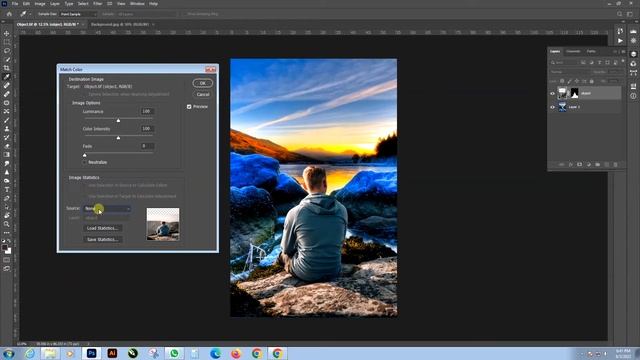Open the Layers panel flyout menu
The height and width of the screenshot is (360, 640).
click(623, 52)
